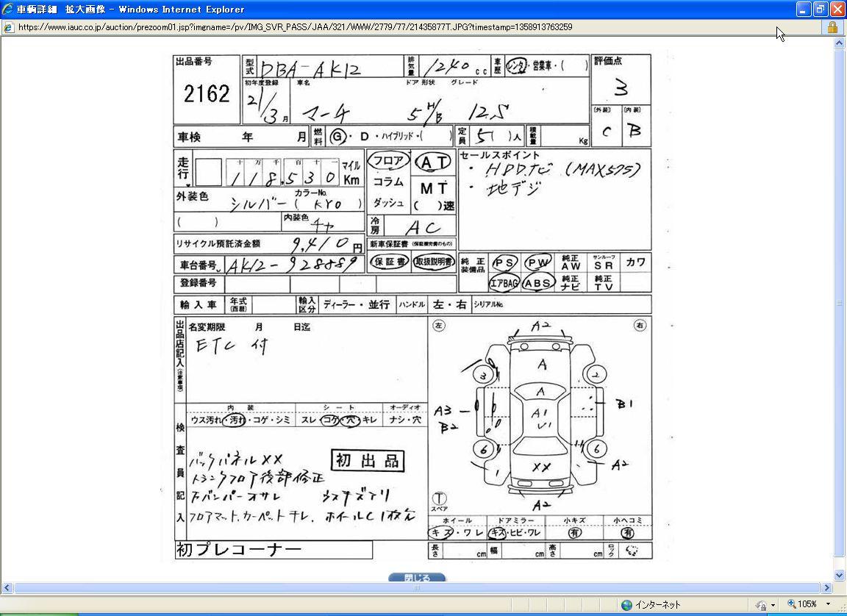Click the horizontal scrollbar right arrow
847x616 pixels.
[827, 588]
